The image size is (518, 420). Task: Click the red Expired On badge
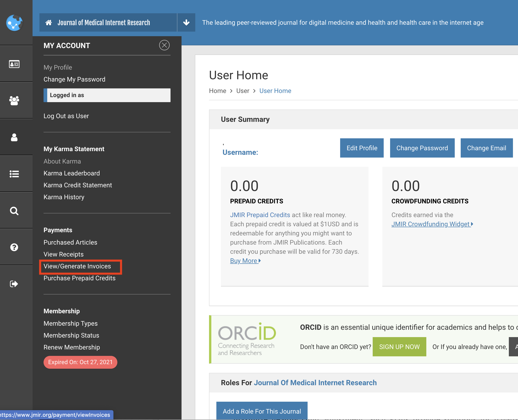pos(80,362)
